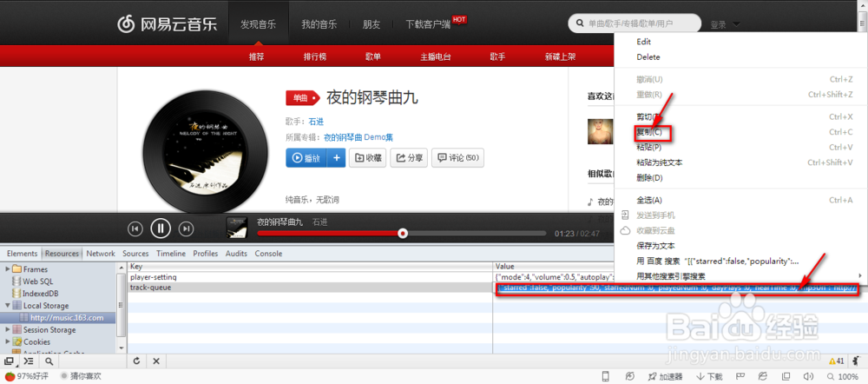Click 猜你喜欢 in the status bar
Viewport: 868px width, 384px height.
coord(81,376)
